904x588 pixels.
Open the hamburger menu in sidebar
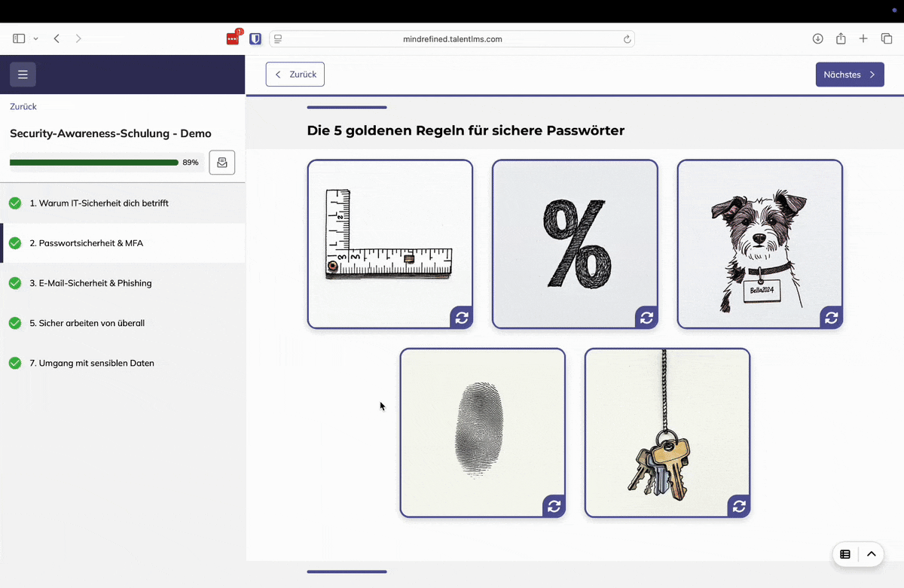tap(23, 75)
